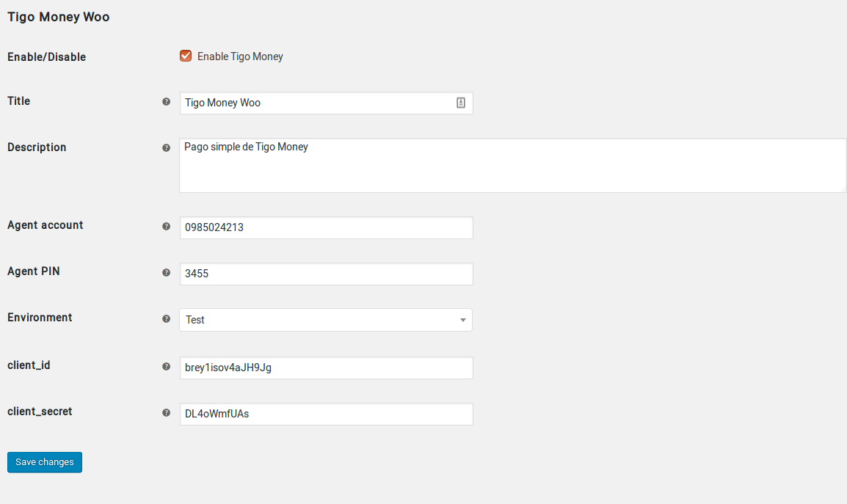Viewport: 847px width, 504px height.
Task: Click the Description row label
Action: (x=37, y=147)
